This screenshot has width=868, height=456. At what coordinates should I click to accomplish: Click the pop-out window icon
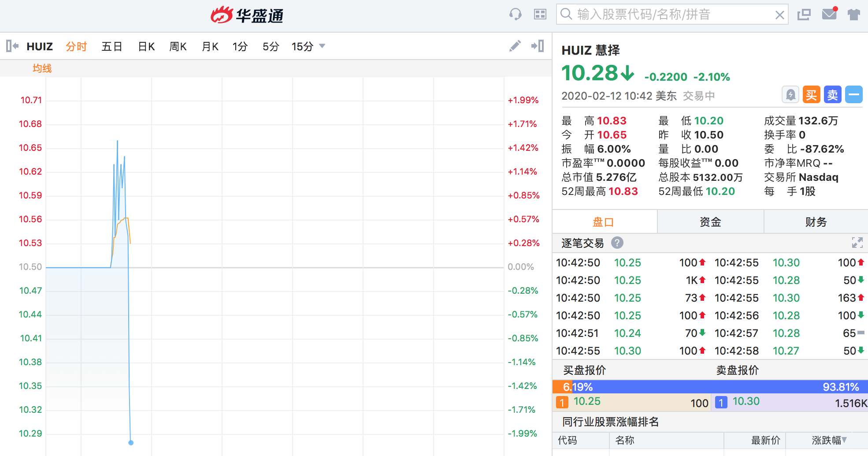pyautogui.click(x=804, y=15)
